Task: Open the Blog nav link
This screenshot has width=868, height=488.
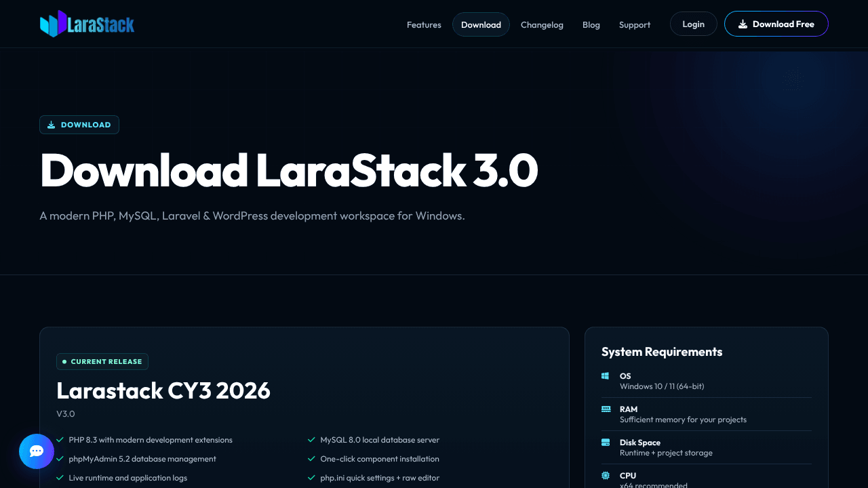Action: (x=591, y=24)
